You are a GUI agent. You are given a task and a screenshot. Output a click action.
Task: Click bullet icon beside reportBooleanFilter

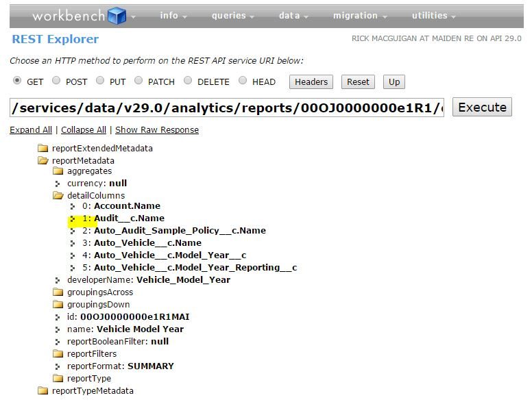(x=58, y=342)
